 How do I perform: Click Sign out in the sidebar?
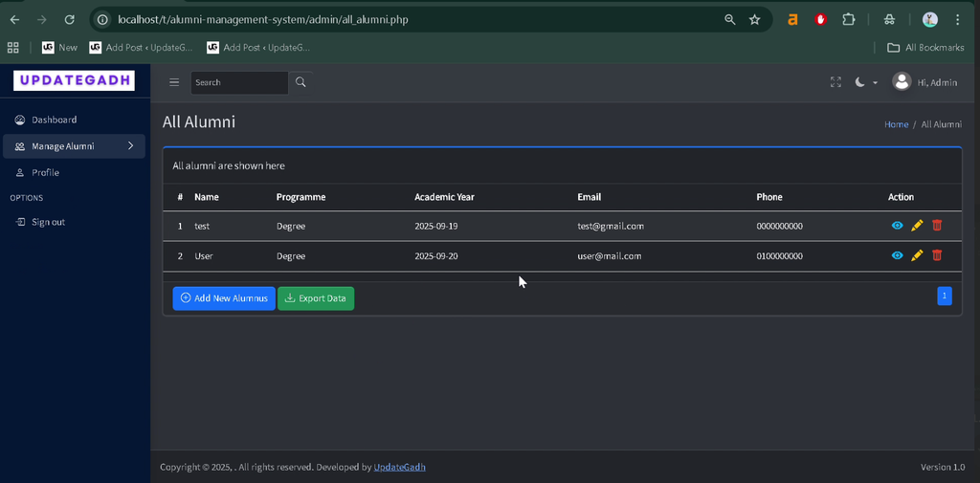tap(74, 222)
